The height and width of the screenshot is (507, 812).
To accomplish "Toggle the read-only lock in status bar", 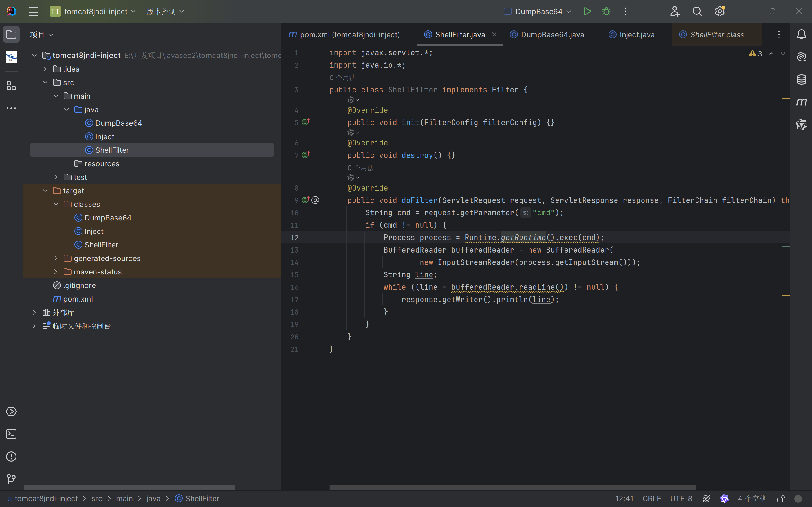I will [781, 499].
